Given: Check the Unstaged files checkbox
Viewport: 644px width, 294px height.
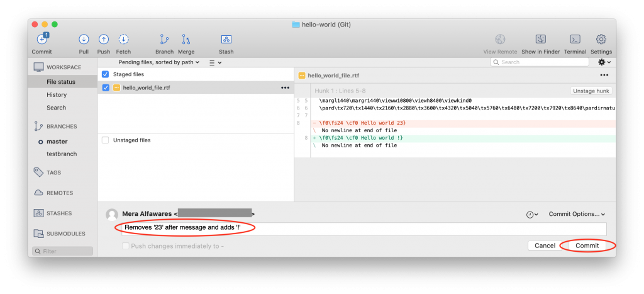Looking at the screenshot, I should (106, 140).
